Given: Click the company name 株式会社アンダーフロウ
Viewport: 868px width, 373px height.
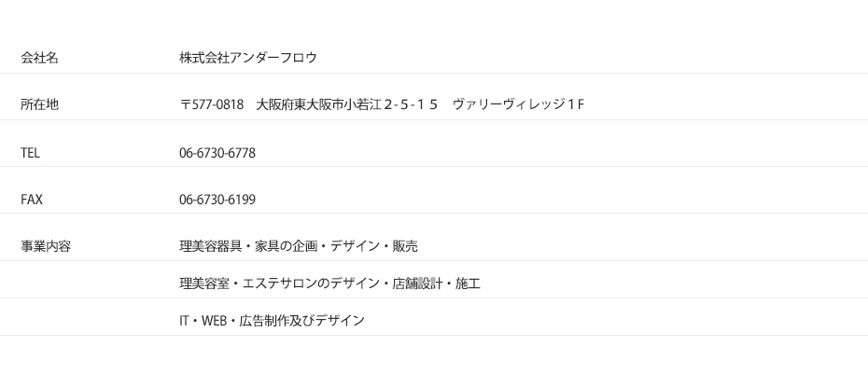Looking at the screenshot, I should (248, 58).
